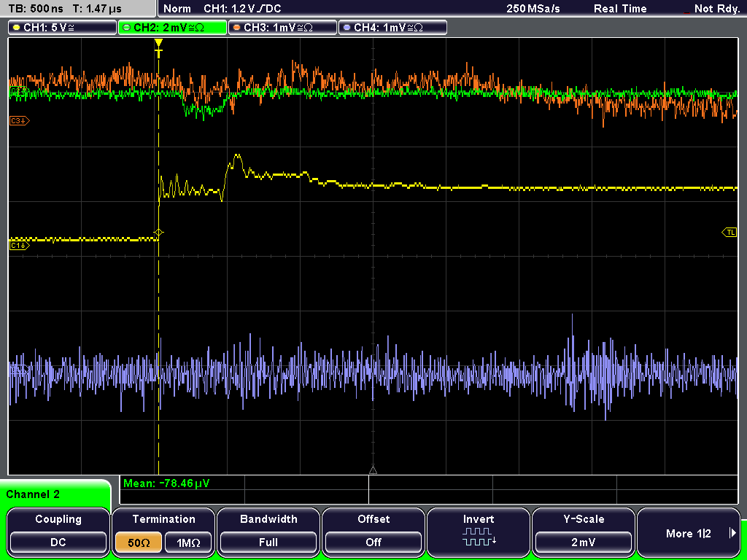Click the yellow CH1 color dot
The height and width of the screenshot is (560, 747).
coord(16,28)
